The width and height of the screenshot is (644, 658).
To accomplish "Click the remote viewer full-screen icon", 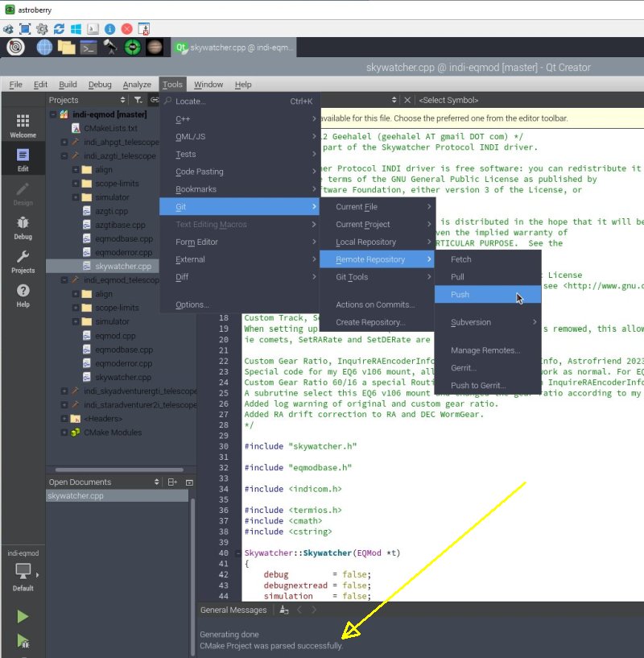I will [25, 29].
